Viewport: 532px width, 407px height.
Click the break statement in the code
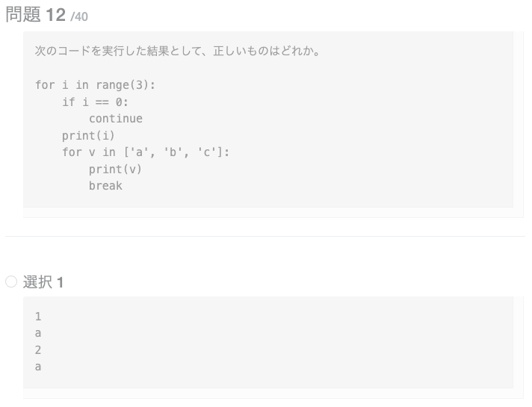(105, 185)
